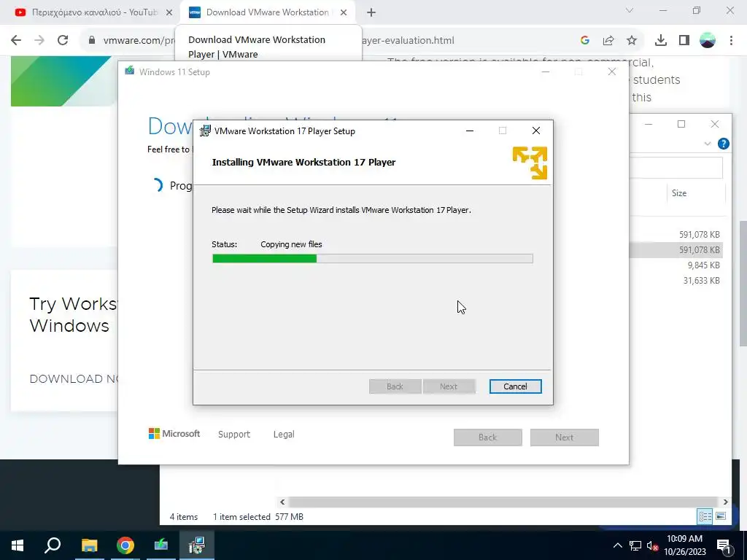Viewport: 747px width, 560px height.
Task: Open a new Chrome tab
Action: pos(371,13)
